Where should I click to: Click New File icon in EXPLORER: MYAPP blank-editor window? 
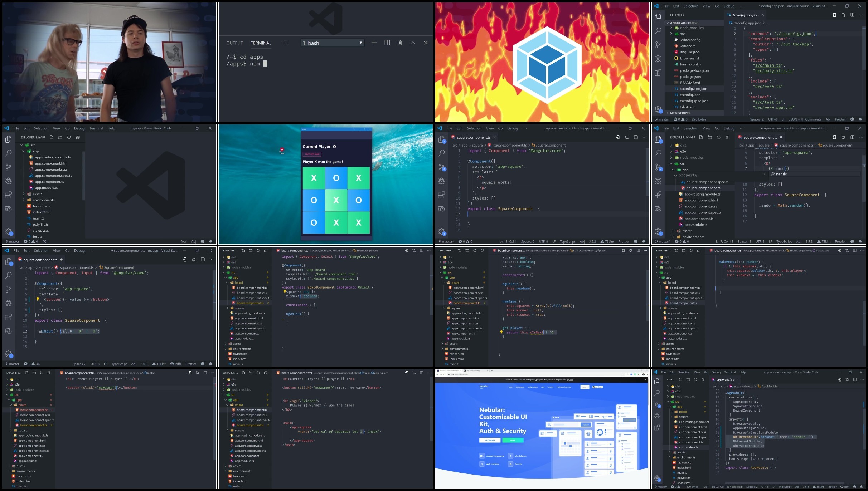(x=51, y=137)
